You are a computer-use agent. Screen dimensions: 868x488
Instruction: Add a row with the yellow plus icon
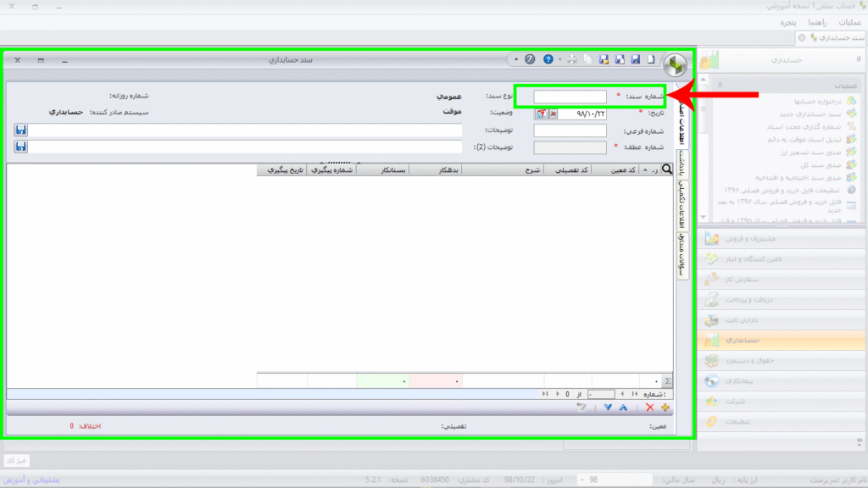coord(665,408)
